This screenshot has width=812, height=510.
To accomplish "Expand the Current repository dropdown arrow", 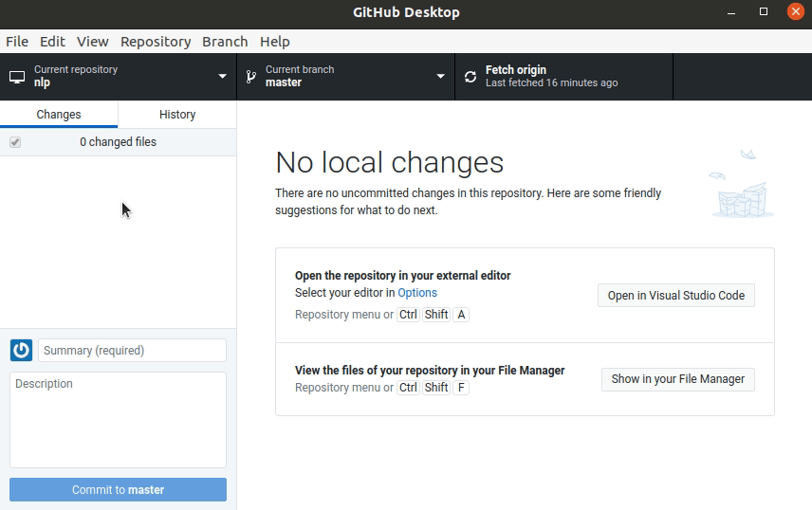I will (222, 76).
